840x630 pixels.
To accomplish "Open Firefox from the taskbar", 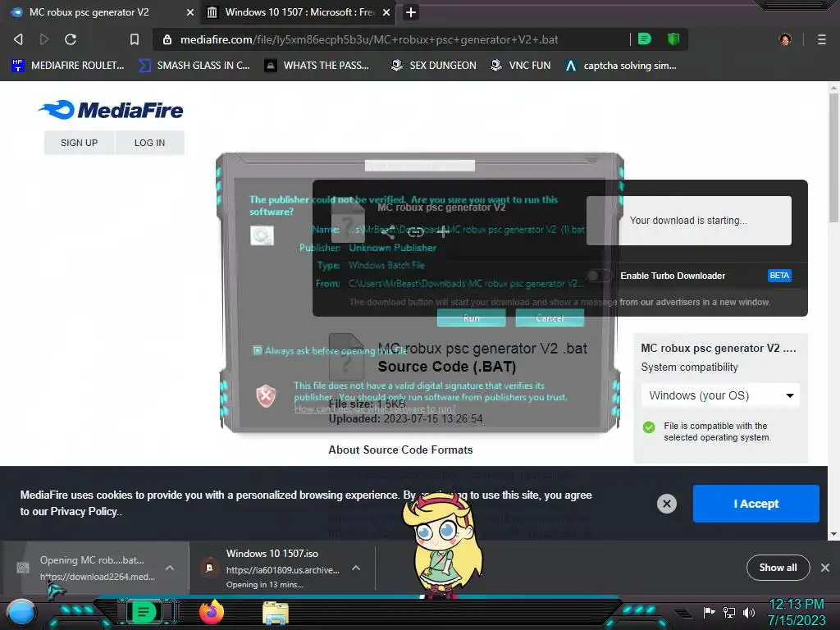I will click(211, 612).
